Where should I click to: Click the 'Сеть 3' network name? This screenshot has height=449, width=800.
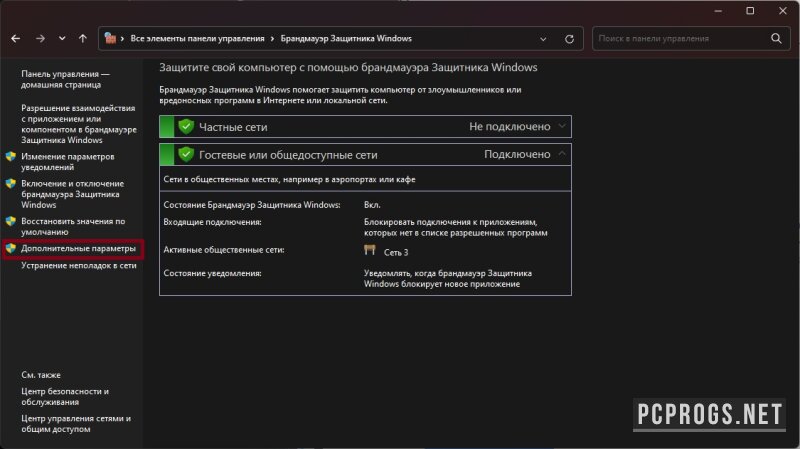click(x=396, y=253)
